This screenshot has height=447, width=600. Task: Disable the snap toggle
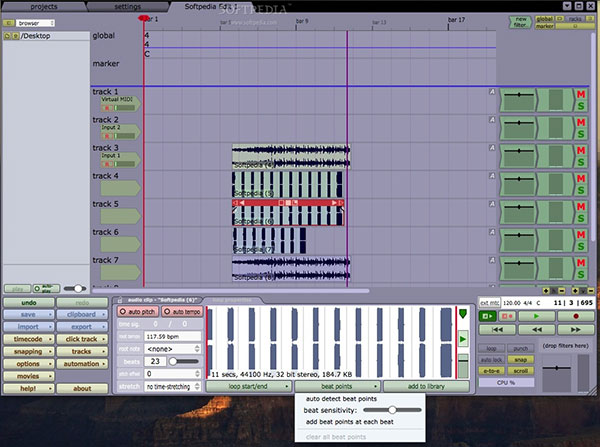[520, 360]
